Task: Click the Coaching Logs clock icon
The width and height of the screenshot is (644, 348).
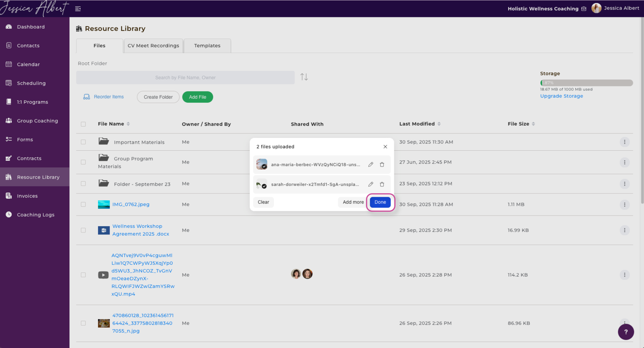Action: pyautogui.click(x=9, y=215)
